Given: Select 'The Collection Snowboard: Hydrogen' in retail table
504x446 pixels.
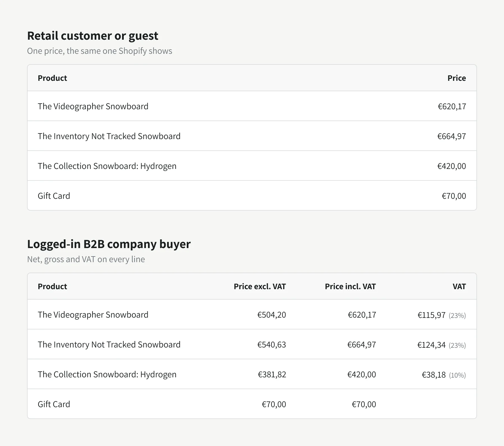Looking at the screenshot, I should 107,166.
